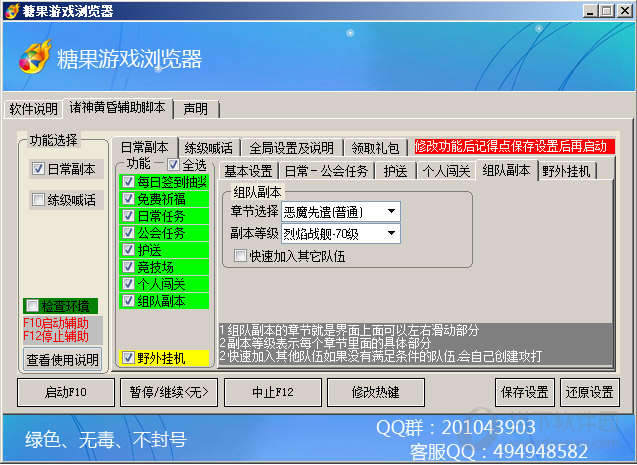The height and width of the screenshot is (465, 637).
Task: Uncheck the 免费祈福 option
Action: (x=128, y=199)
